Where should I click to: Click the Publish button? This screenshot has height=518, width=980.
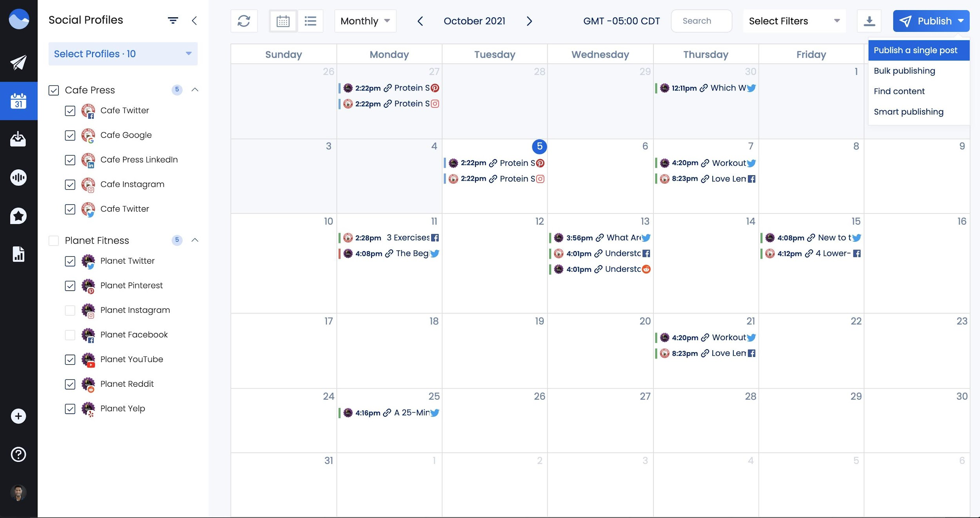tap(931, 21)
